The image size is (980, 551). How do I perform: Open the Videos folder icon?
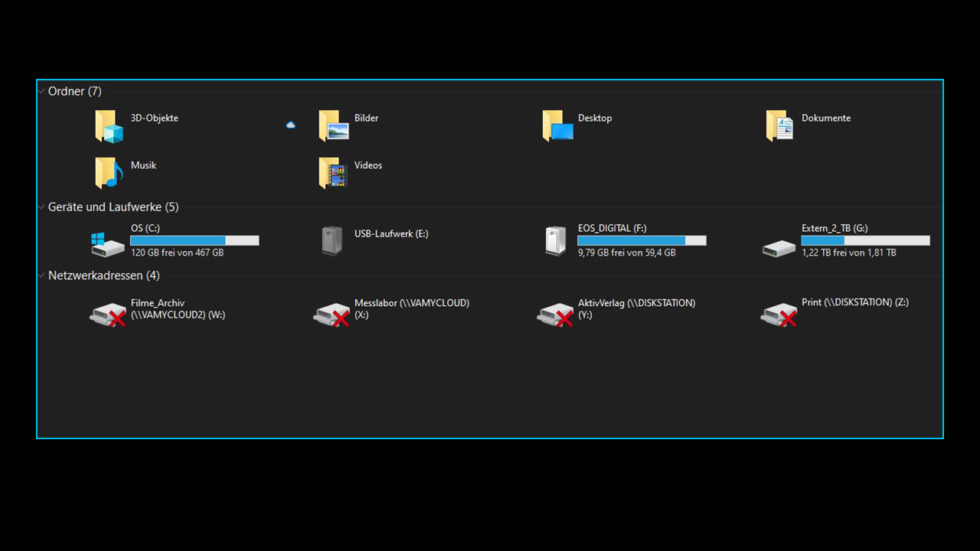click(333, 173)
